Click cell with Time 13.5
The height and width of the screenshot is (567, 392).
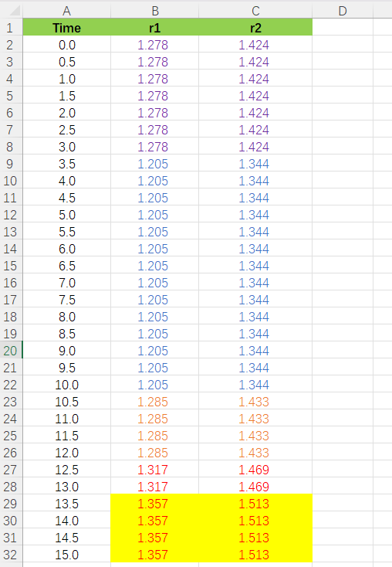pos(67,504)
